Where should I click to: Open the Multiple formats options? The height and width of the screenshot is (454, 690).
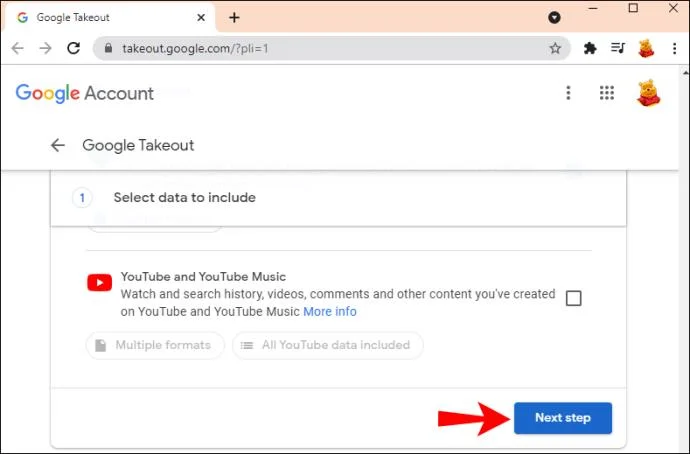point(155,345)
